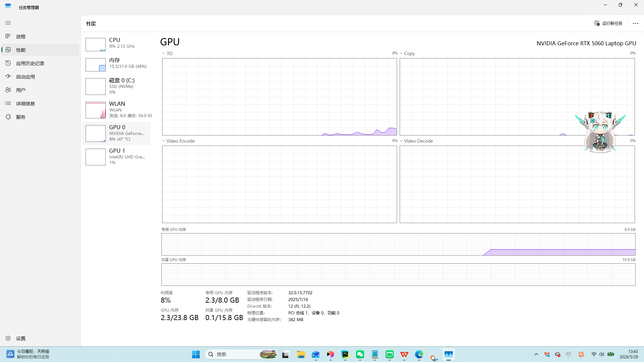Image resolution: width=644 pixels, height=362 pixels.
Task: Click the driver version 32.0.15.7702
Action: [300, 293]
